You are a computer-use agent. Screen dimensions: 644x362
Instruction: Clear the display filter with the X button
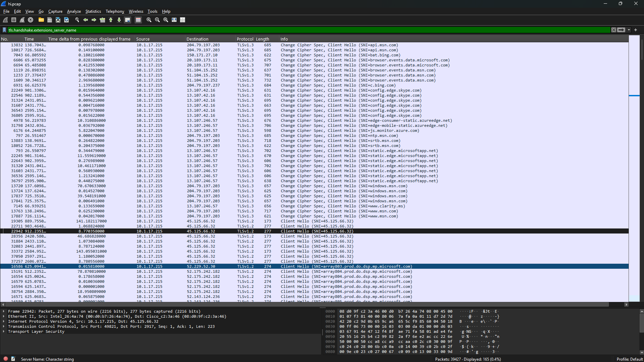[614, 30]
